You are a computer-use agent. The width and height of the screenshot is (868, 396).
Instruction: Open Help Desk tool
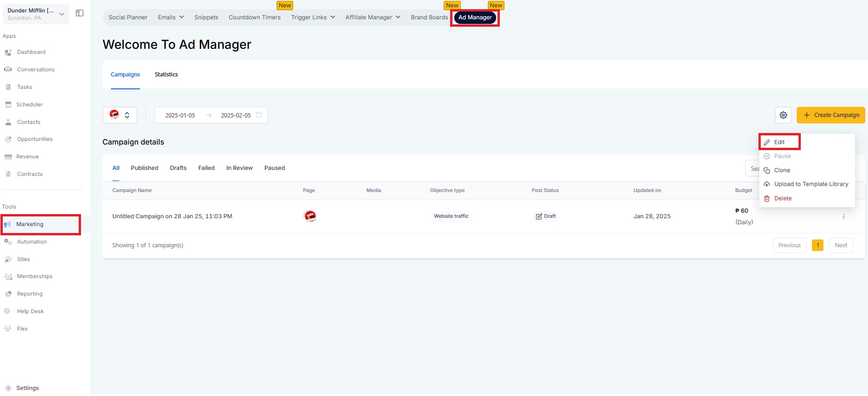click(x=30, y=311)
